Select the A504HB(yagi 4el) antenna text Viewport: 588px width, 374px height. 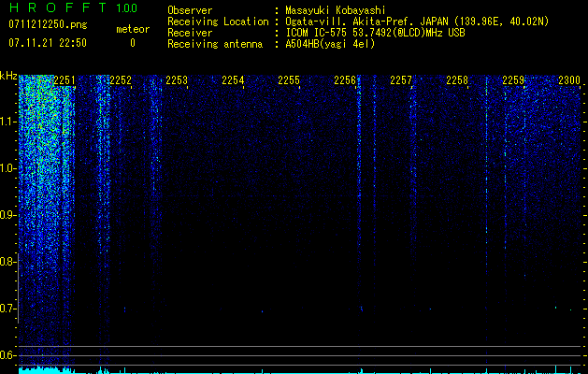(x=330, y=44)
